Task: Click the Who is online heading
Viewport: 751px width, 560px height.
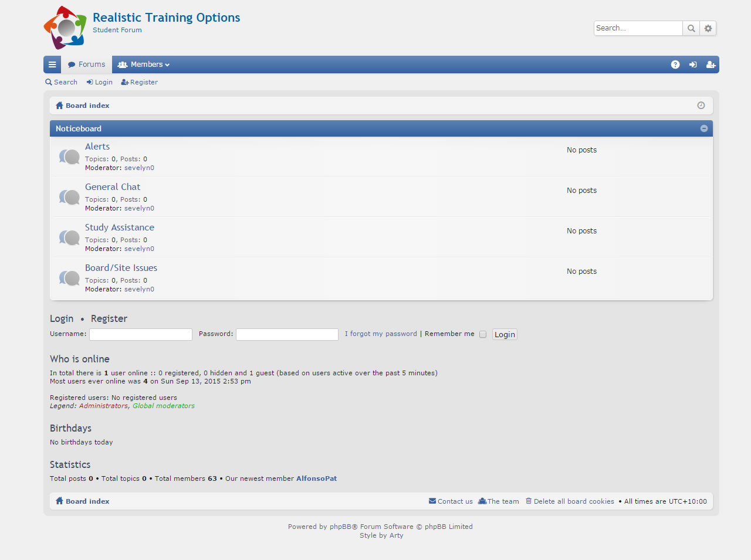Action: click(80, 359)
